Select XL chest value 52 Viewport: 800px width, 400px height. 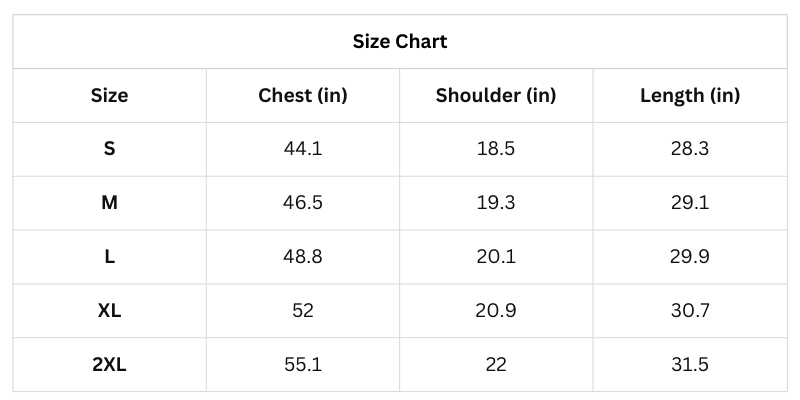coord(303,311)
